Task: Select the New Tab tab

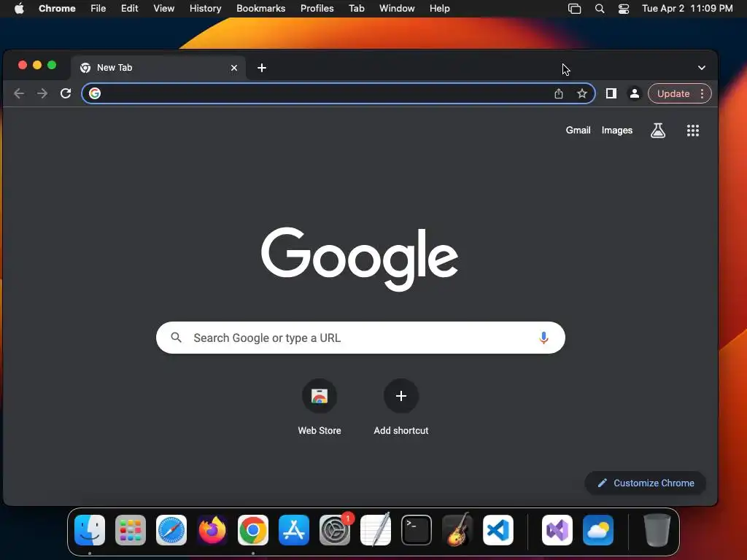Action: coord(158,68)
